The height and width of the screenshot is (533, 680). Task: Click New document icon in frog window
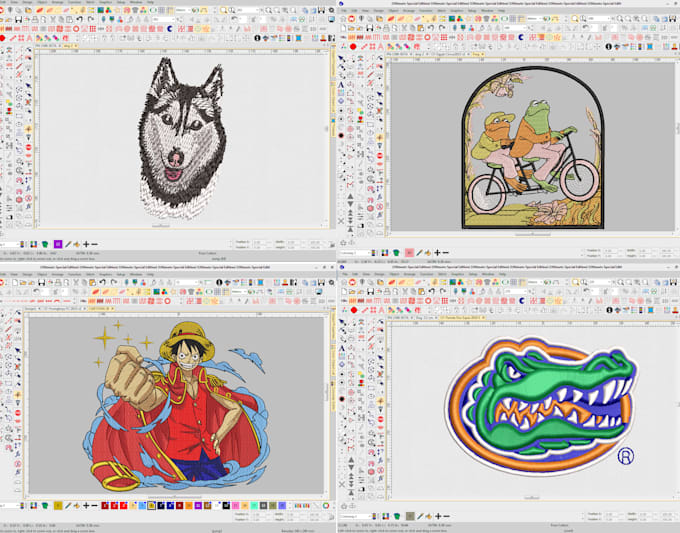coord(343,28)
